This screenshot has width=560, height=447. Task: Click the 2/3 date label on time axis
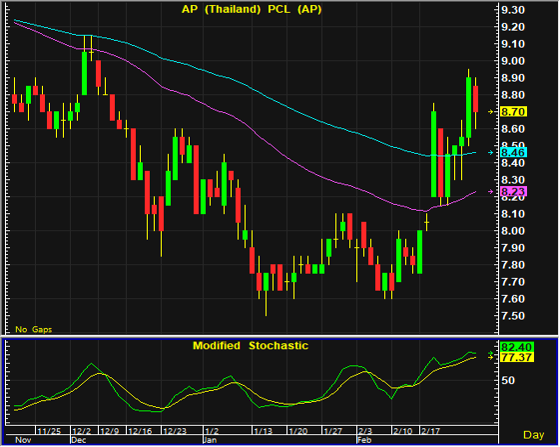point(365,431)
